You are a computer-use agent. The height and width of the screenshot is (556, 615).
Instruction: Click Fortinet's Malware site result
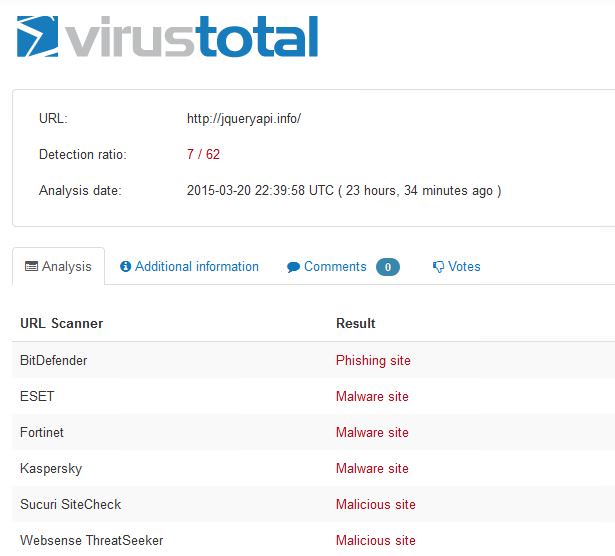click(x=372, y=432)
